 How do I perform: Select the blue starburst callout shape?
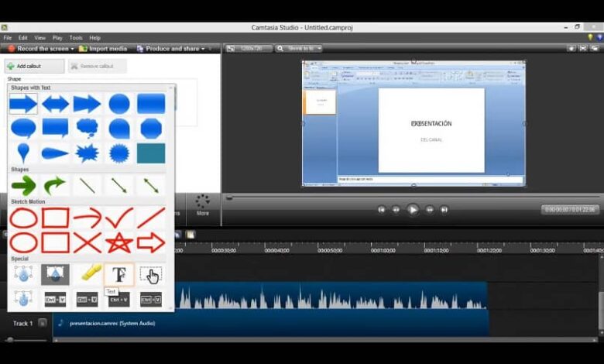[x=88, y=153]
